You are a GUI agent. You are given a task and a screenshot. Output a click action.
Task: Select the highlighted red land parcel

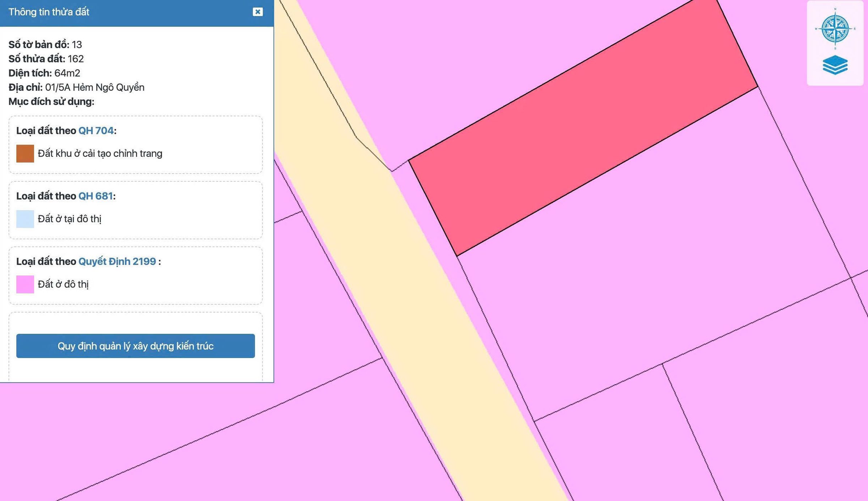point(582,129)
